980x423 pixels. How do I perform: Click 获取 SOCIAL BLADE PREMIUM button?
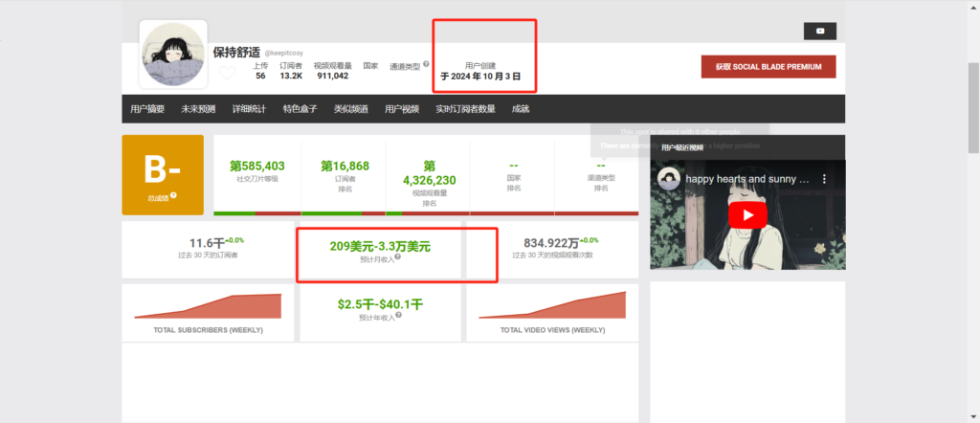[x=768, y=66]
